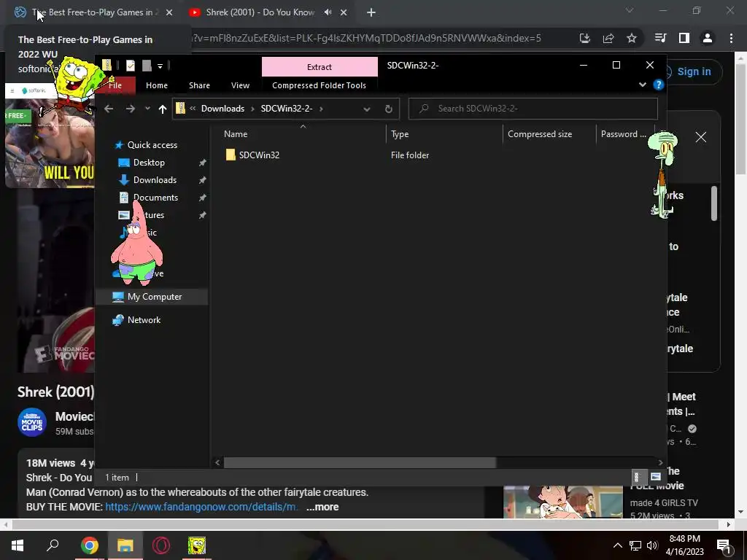Open the recent locations dropdown arrow
Screen dimensions: 747x560
pos(147,109)
